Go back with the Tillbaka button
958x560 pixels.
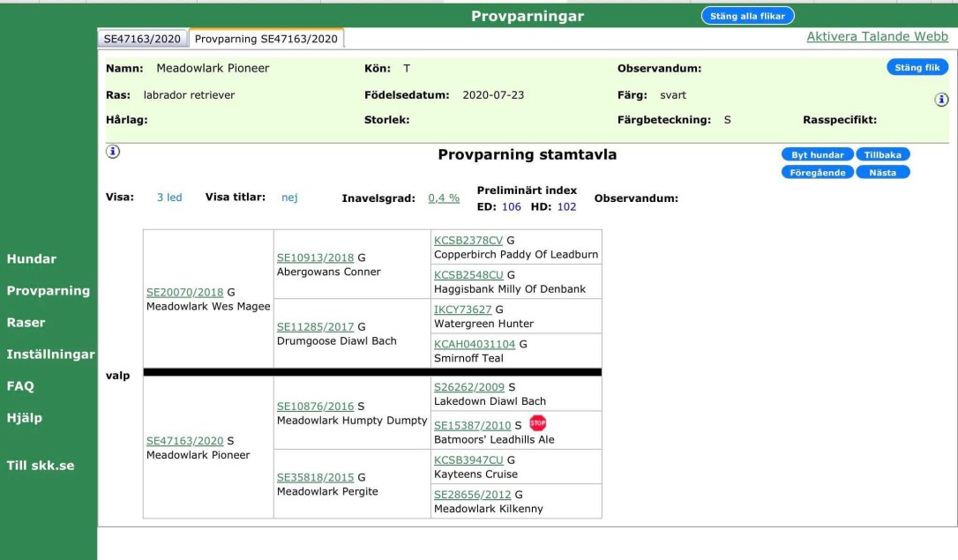click(882, 154)
